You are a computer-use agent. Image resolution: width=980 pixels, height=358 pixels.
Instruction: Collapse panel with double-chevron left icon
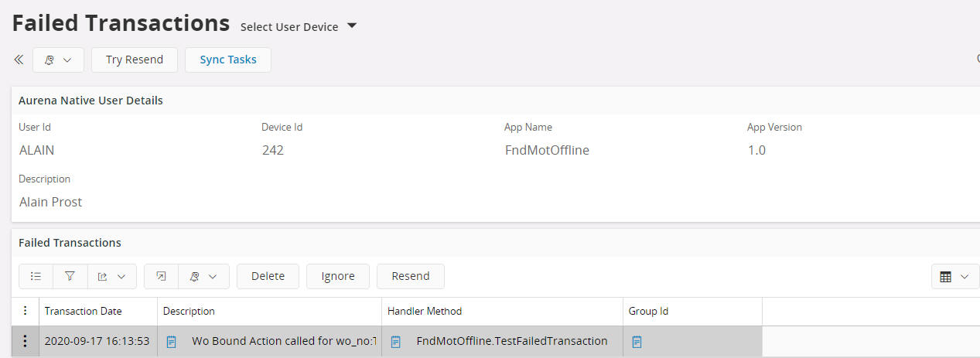pyautogui.click(x=19, y=60)
